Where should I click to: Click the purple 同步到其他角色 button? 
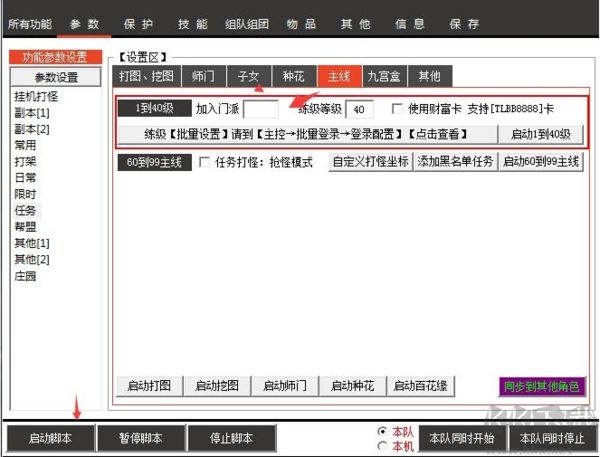pyautogui.click(x=541, y=386)
